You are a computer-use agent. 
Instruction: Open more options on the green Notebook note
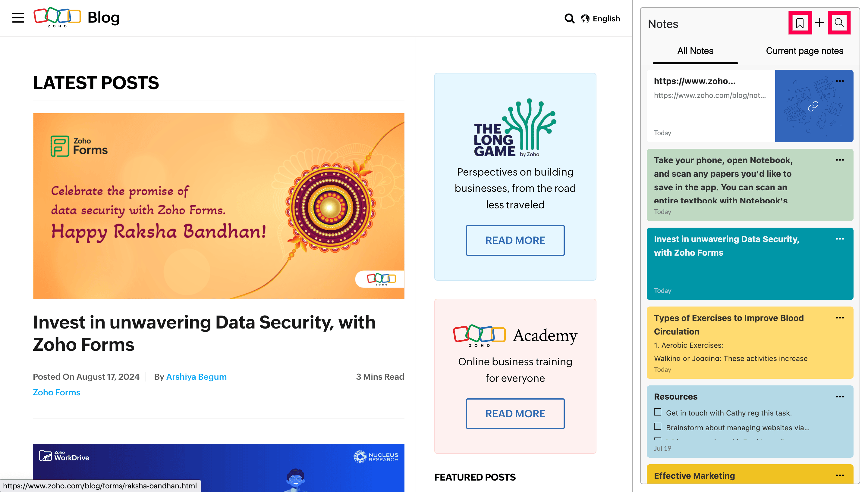tap(840, 160)
